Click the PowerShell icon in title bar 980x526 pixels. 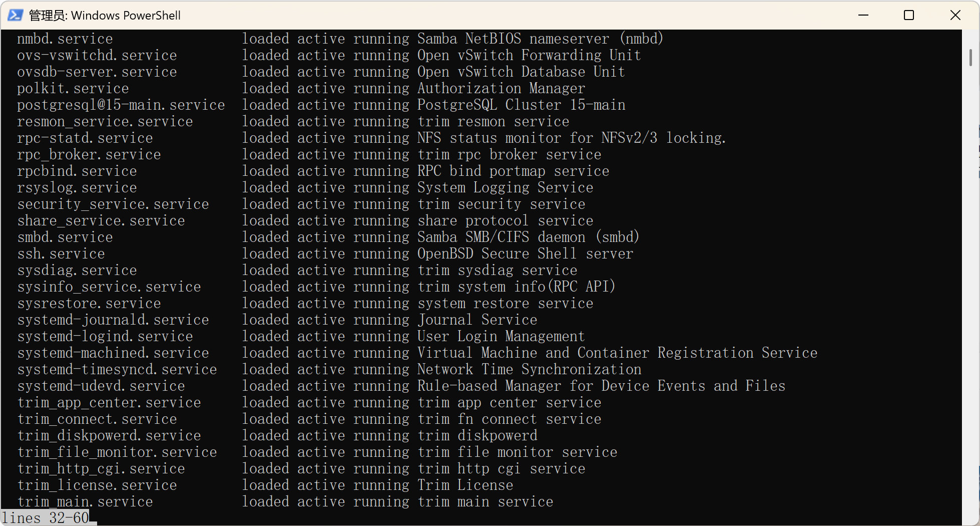(15, 15)
